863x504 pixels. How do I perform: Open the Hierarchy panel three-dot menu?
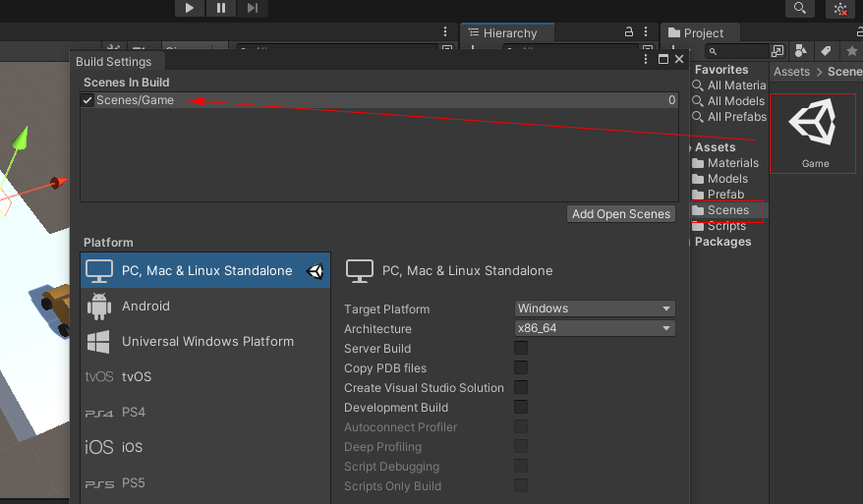(646, 31)
